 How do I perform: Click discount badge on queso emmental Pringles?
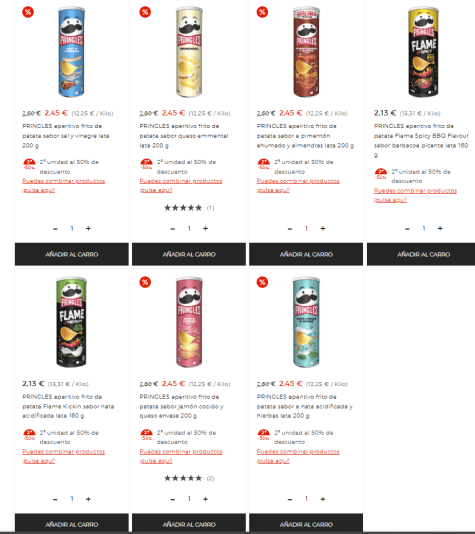coord(145,12)
